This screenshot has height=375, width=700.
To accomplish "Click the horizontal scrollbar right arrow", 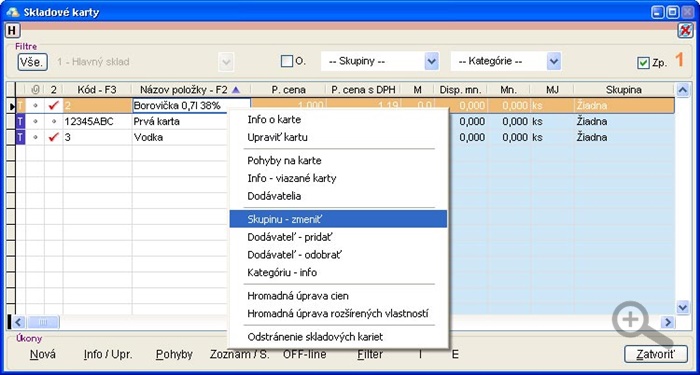I will [x=668, y=322].
